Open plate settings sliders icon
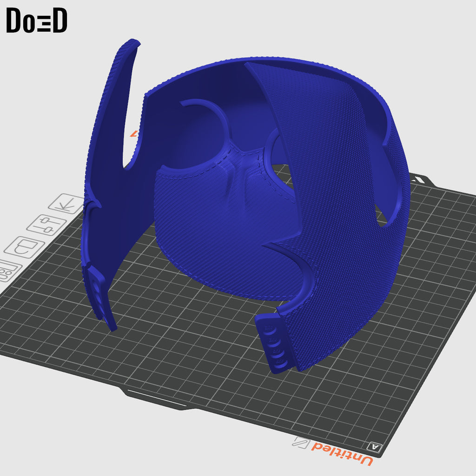The width and height of the screenshot is (476, 476). click(x=46, y=225)
